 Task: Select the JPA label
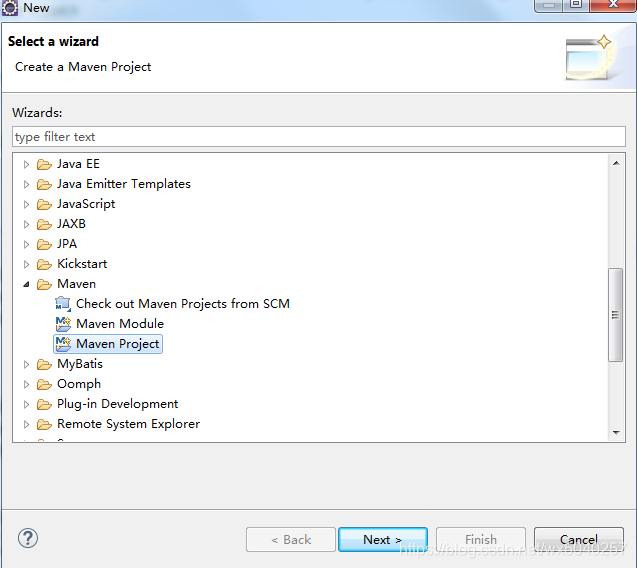pyautogui.click(x=67, y=244)
